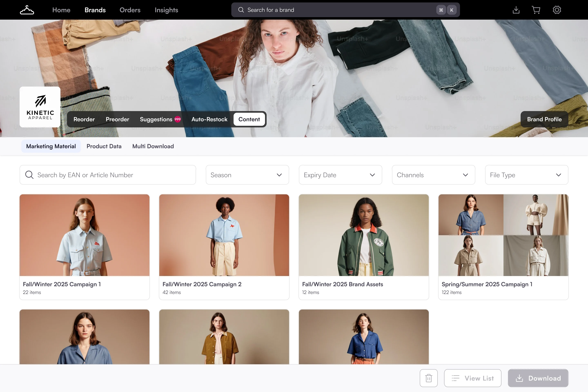Click the '22 items' text
The height and width of the screenshot is (392, 588).
32,292
